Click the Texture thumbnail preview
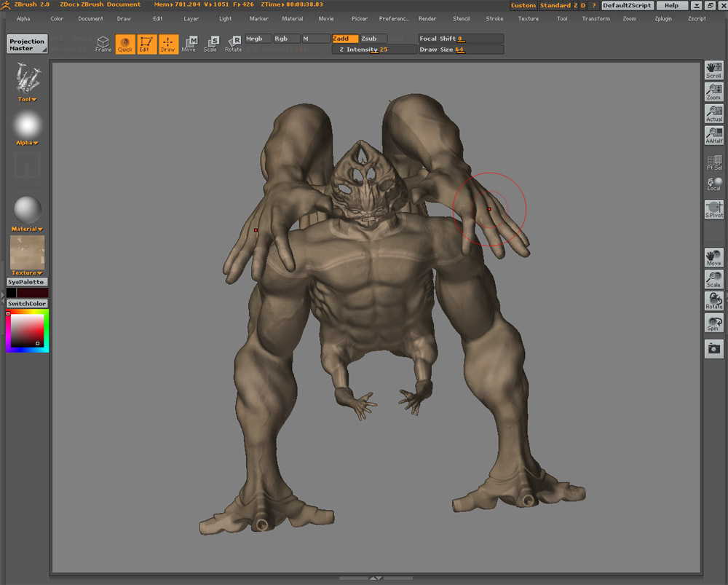 click(28, 252)
